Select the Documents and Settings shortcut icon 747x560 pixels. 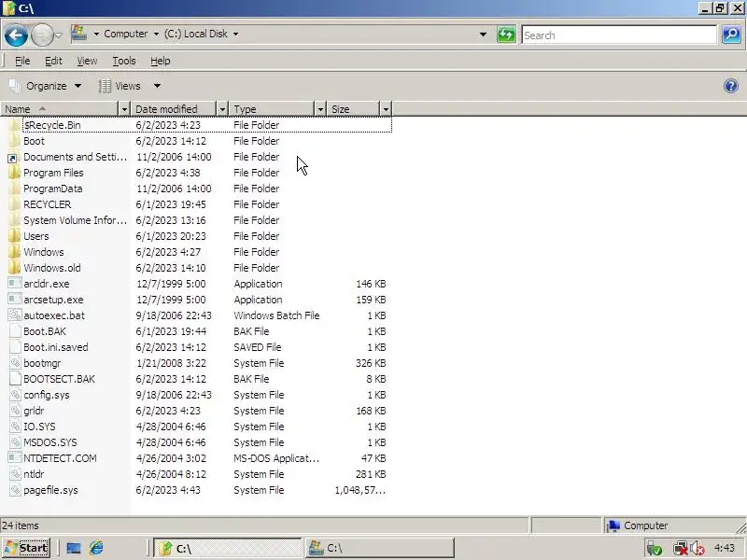click(13, 157)
